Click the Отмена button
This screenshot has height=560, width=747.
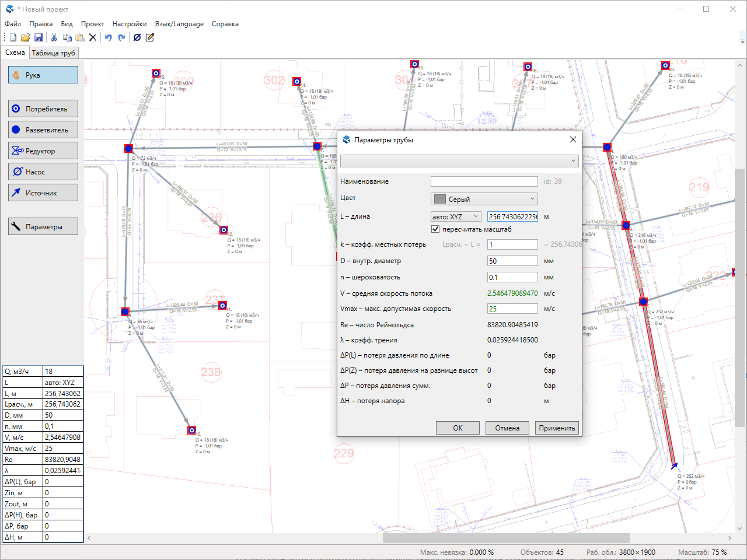tap(507, 428)
